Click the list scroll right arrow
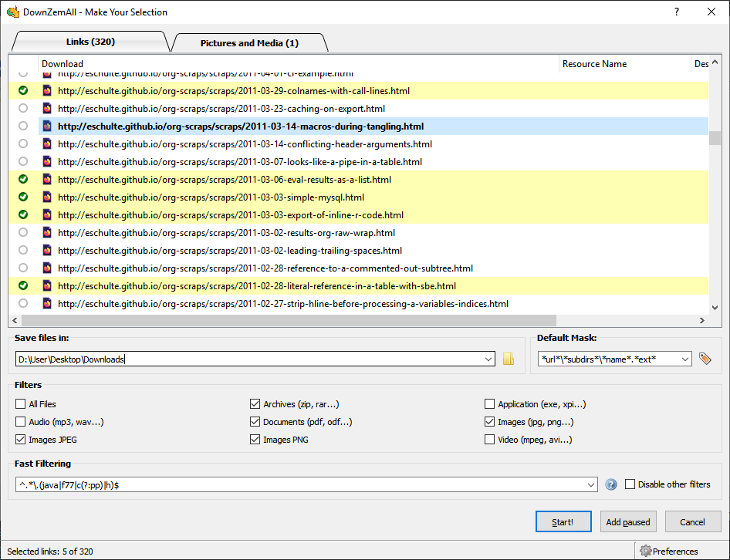 [x=702, y=320]
